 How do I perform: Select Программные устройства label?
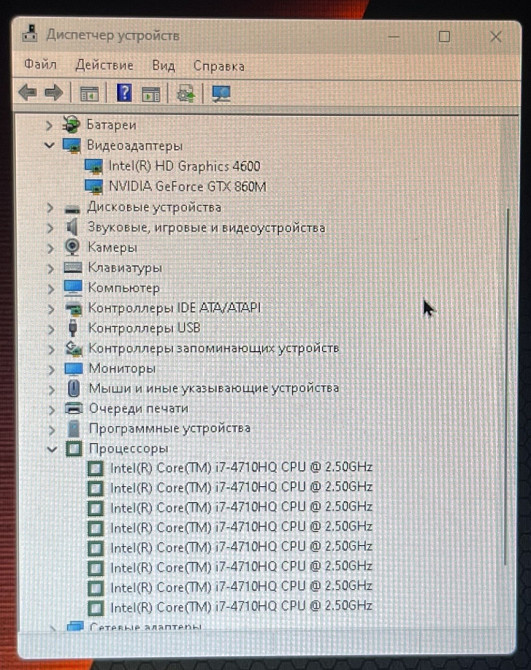[x=170, y=428]
